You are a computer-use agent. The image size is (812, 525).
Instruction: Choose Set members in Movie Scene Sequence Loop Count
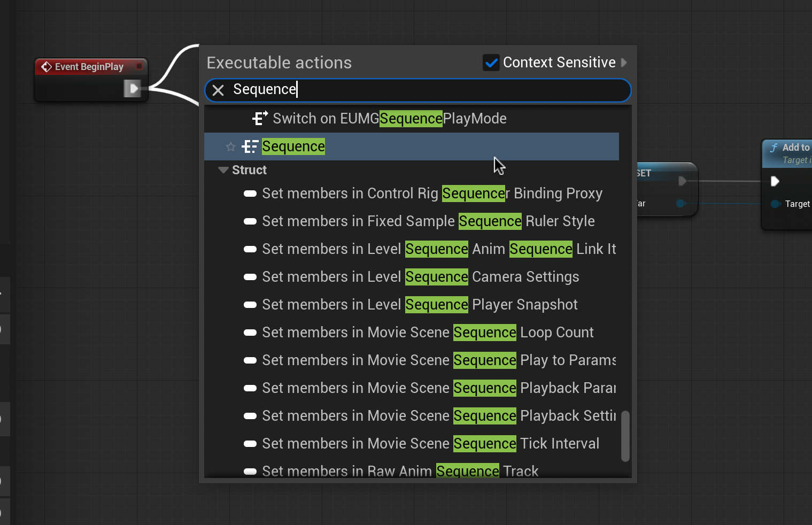pos(428,333)
